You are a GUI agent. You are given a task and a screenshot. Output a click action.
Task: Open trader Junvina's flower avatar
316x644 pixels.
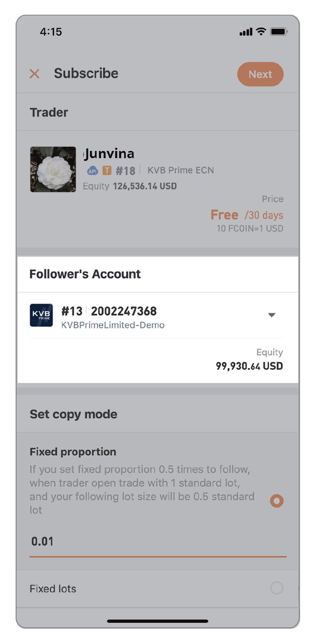click(53, 169)
